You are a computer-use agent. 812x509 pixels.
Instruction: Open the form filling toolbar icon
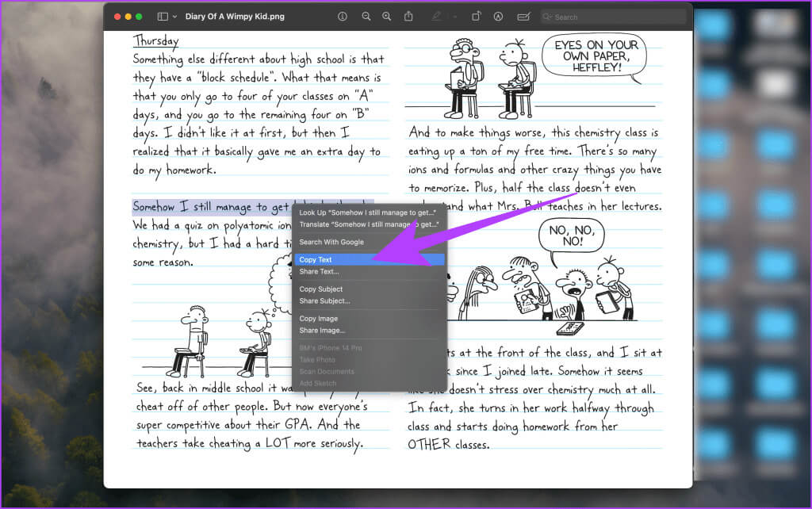coord(523,17)
